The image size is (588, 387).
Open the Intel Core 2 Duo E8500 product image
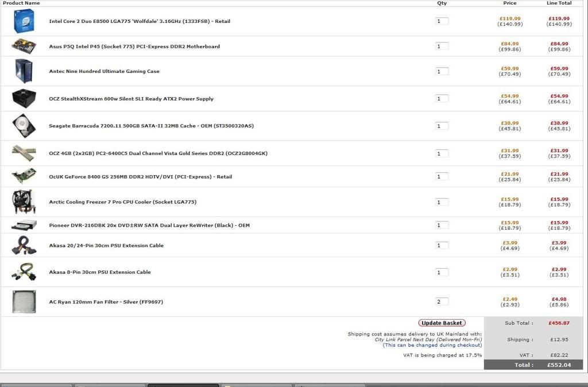pyautogui.click(x=24, y=21)
